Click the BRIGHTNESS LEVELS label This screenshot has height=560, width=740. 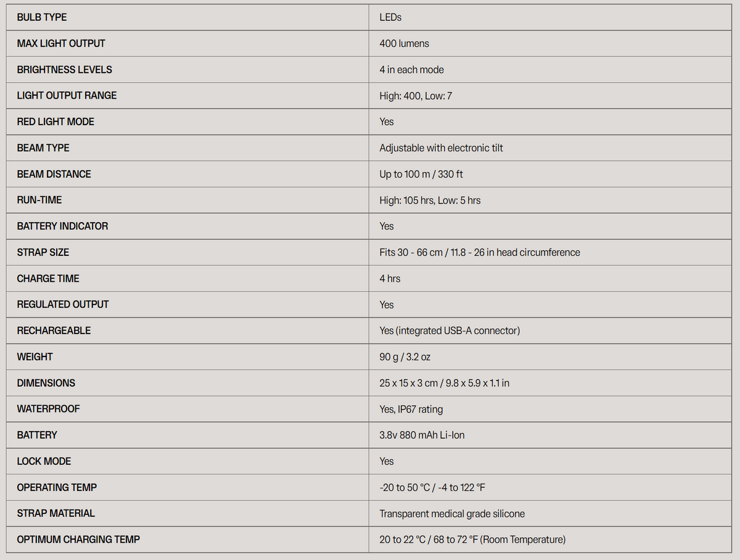[x=64, y=70]
